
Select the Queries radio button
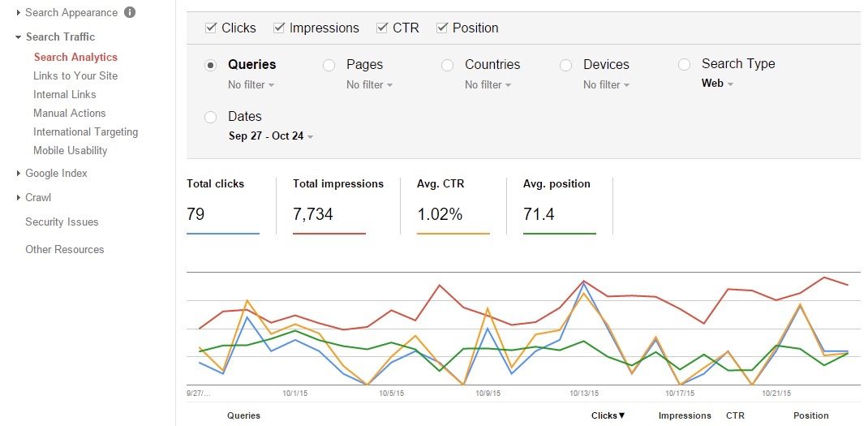210,66
